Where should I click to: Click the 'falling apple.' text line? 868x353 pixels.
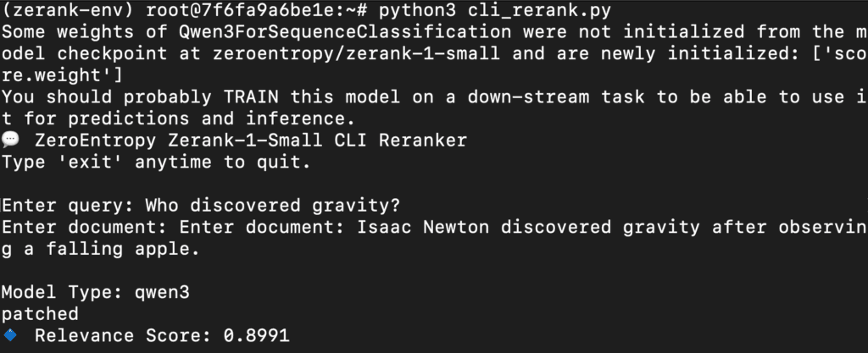coord(123,249)
